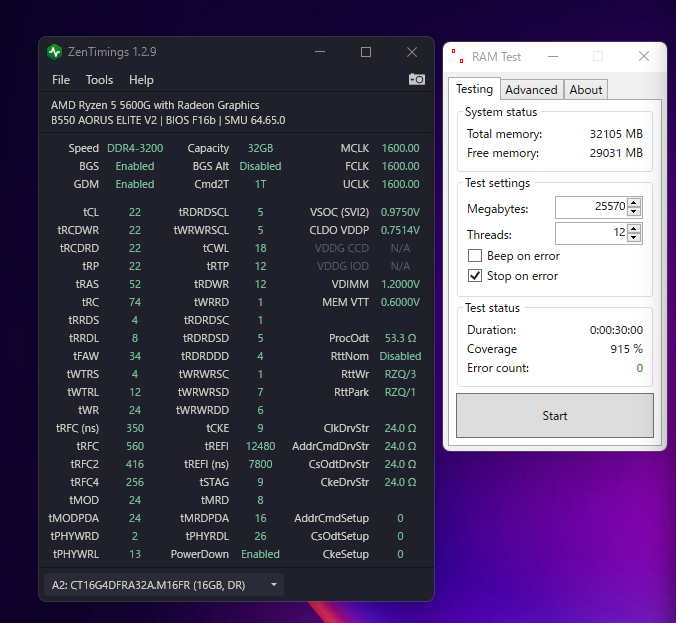The width and height of the screenshot is (676, 623).
Task: Enable the Beep on error checkbox
Action: 475,256
